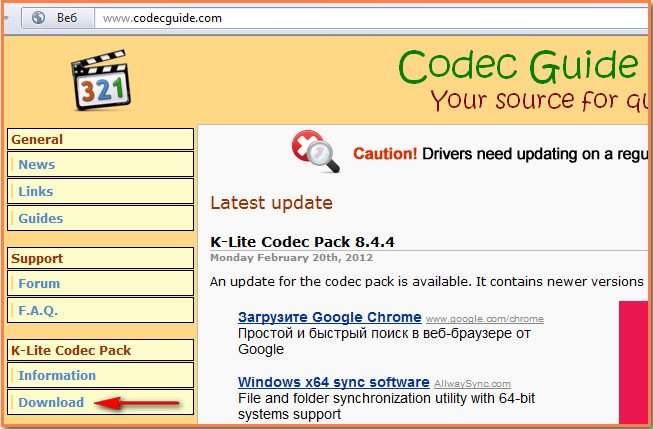This screenshot has width=653, height=429.
Task: Click the Загрузите Google Chrome ad link
Action: pyautogui.click(x=329, y=317)
